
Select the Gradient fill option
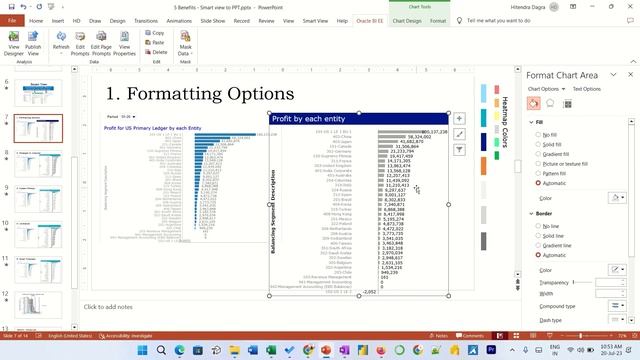552,154
